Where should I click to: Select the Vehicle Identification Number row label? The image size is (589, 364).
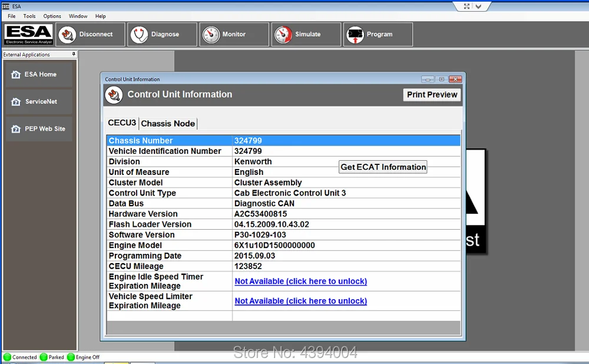click(x=165, y=151)
